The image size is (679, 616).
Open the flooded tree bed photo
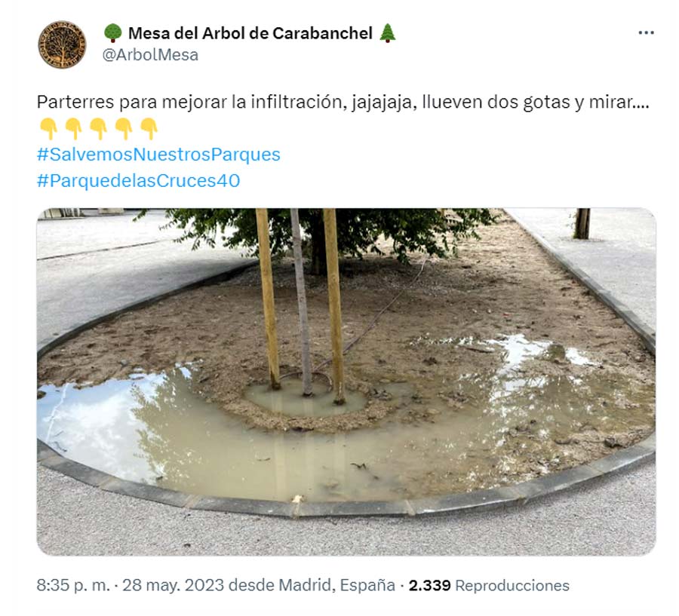tap(346, 382)
